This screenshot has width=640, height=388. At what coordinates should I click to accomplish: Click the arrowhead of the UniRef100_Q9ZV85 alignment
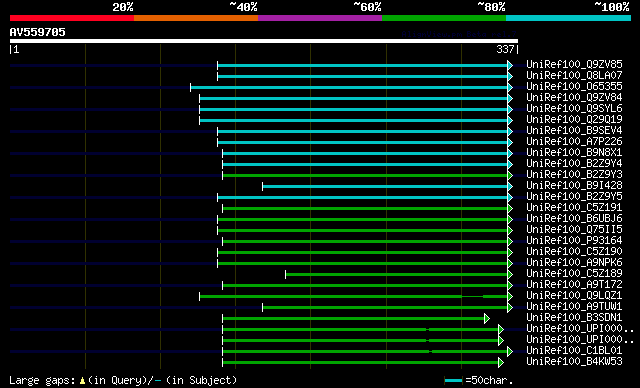pos(510,65)
